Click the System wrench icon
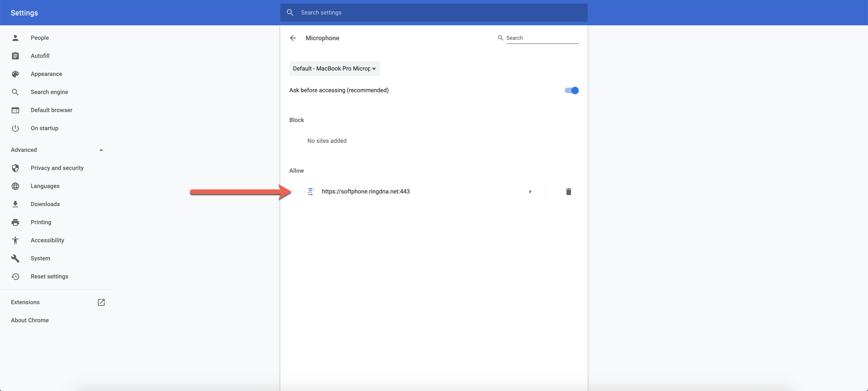Image resolution: width=868 pixels, height=391 pixels. pyautogui.click(x=15, y=258)
